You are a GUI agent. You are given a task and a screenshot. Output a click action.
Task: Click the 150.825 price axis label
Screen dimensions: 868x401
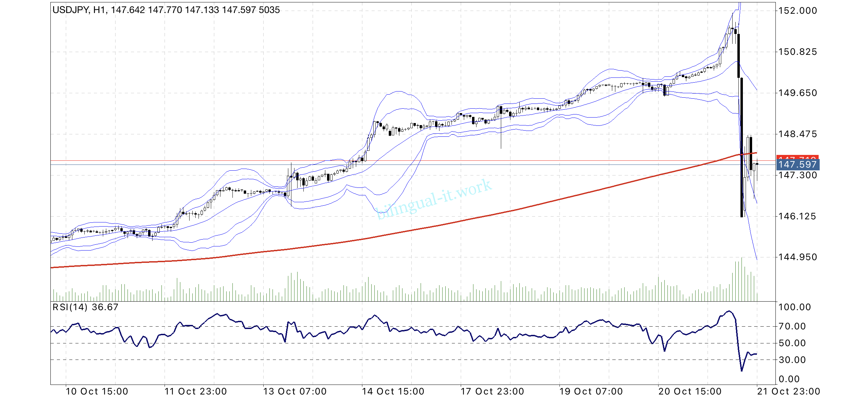798,52
